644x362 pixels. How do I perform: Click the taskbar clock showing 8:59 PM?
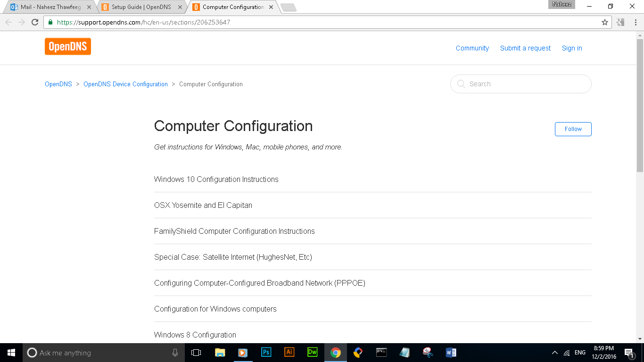603,353
